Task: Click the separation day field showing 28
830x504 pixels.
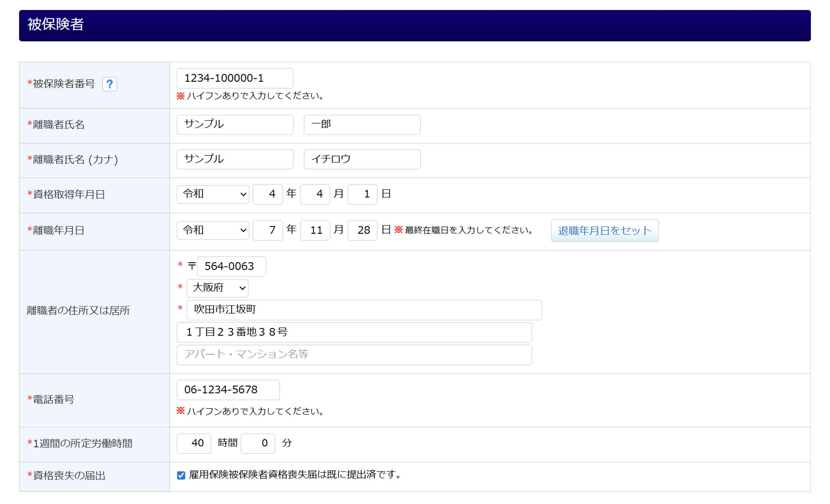Action: (x=362, y=230)
